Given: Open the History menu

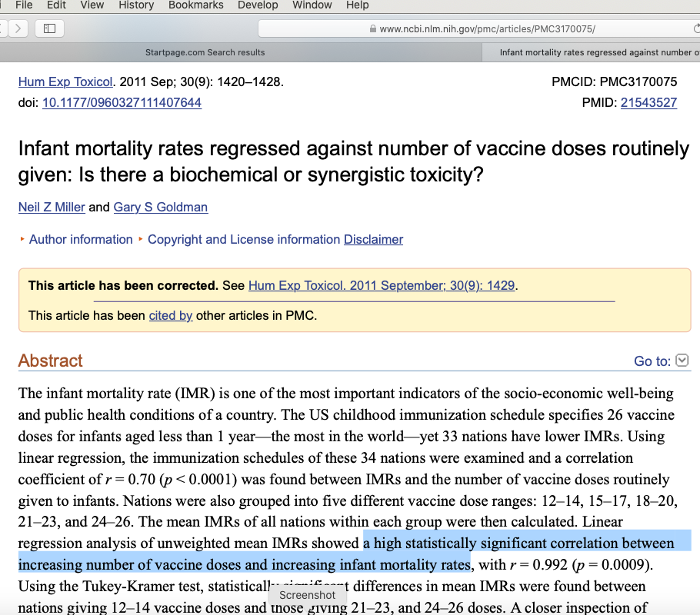Looking at the screenshot, I should (x=136, y=5).
